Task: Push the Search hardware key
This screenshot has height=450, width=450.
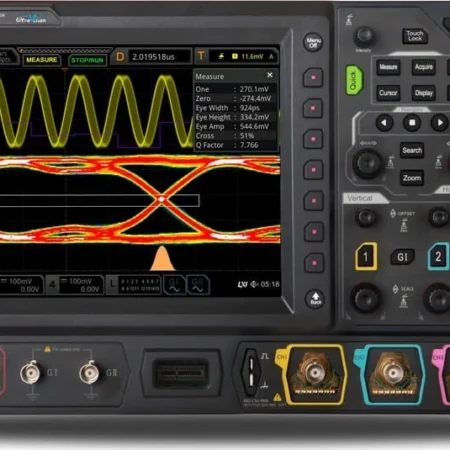Action: 412,150
